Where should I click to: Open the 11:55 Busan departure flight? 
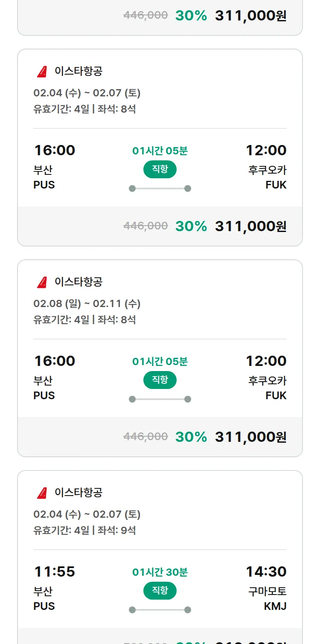pyautogui.click(x=55, y=571)
